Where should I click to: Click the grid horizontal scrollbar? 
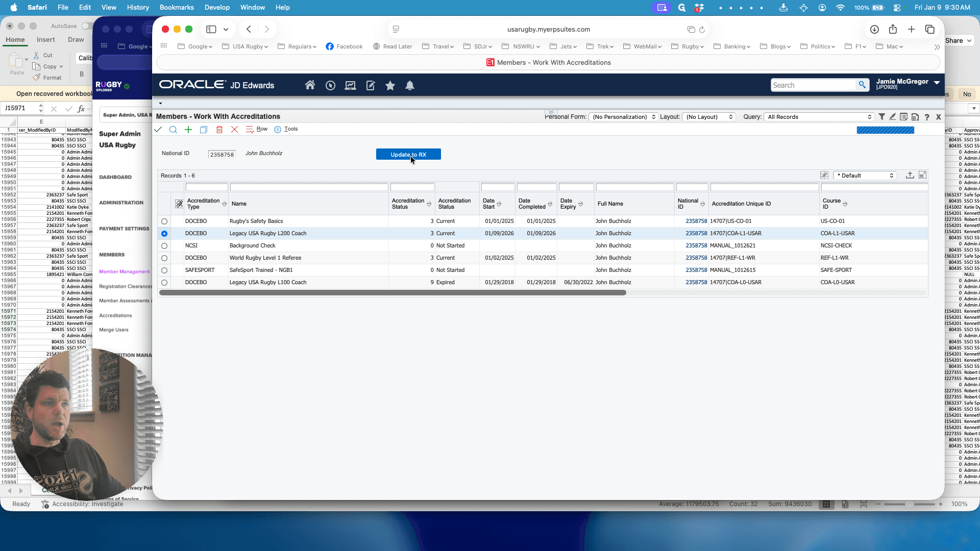pos(393,293)
